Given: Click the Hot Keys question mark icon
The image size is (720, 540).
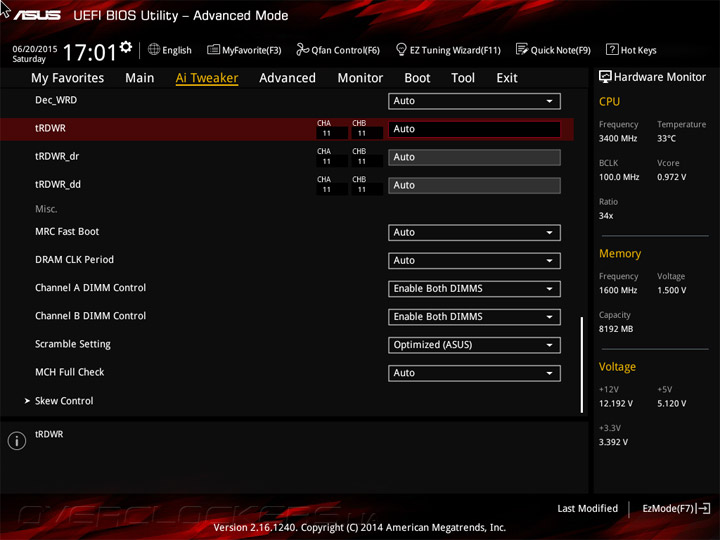Looking at the screenshot, I should click(x=612, y=49).
